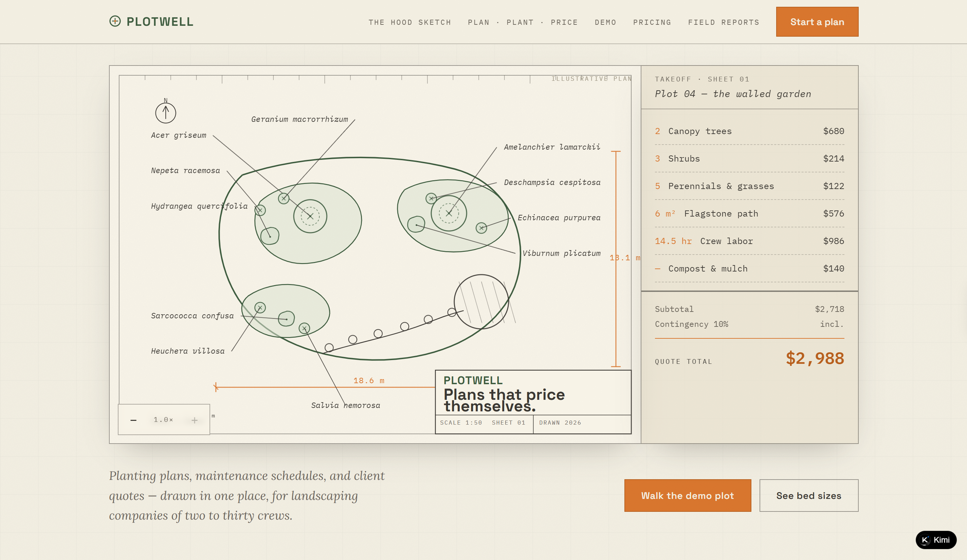
Task: Click the Canopy trees line item
Action: [749, 131]
